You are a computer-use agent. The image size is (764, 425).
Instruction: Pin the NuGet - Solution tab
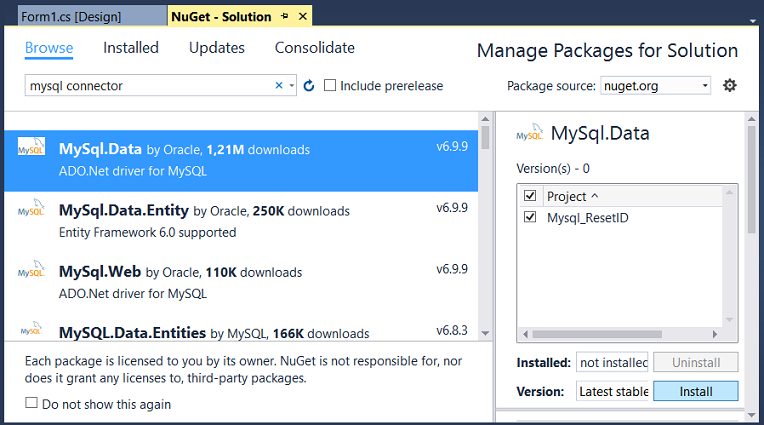click(x=285, y=16)
